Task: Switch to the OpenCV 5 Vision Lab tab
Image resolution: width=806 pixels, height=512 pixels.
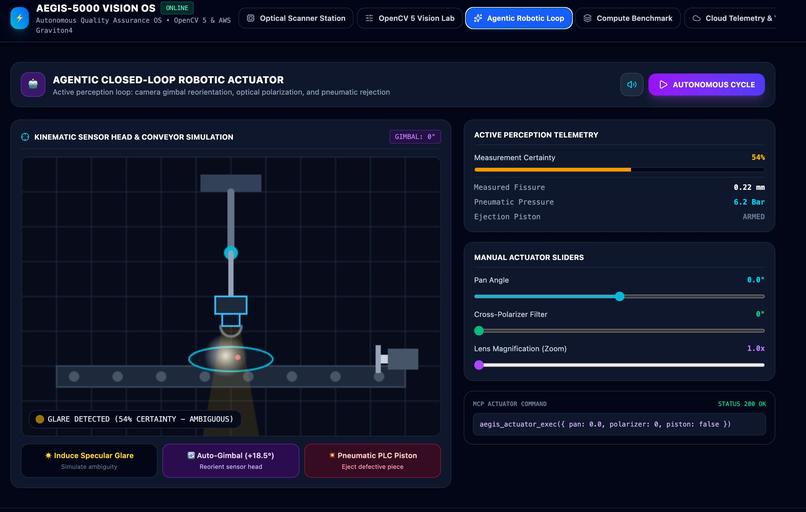Action: [410, 18]
